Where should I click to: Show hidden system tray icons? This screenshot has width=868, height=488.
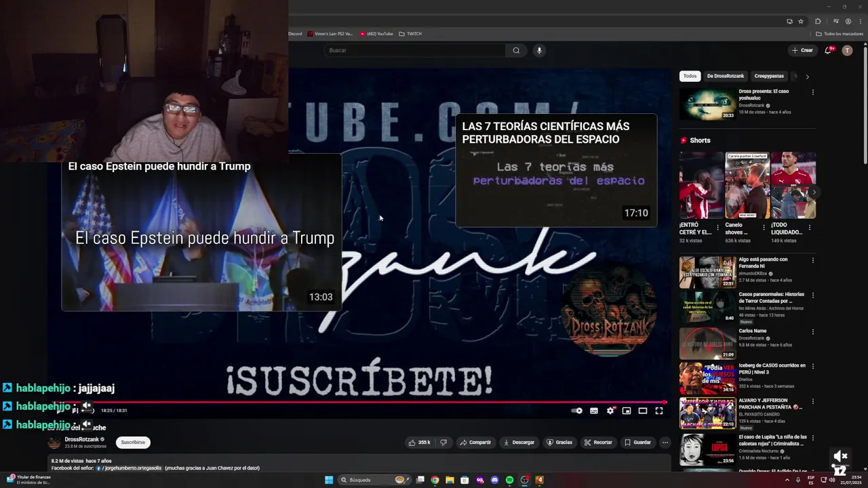point(787,480)
